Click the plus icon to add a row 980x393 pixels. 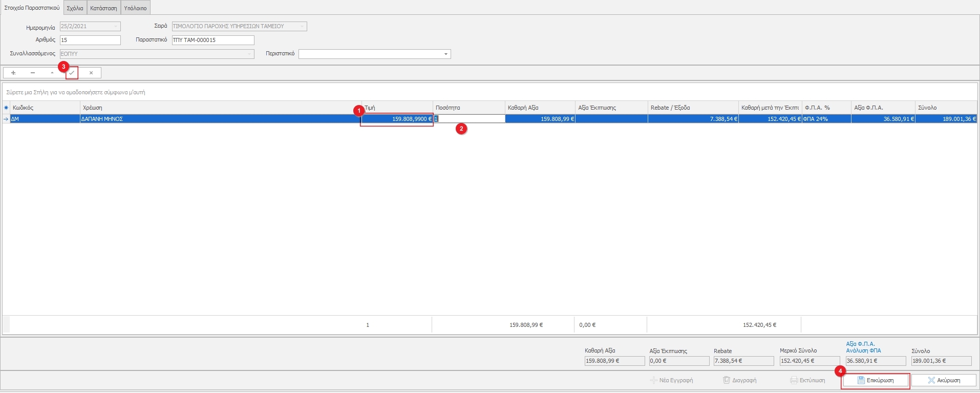[x=13, y=73]
